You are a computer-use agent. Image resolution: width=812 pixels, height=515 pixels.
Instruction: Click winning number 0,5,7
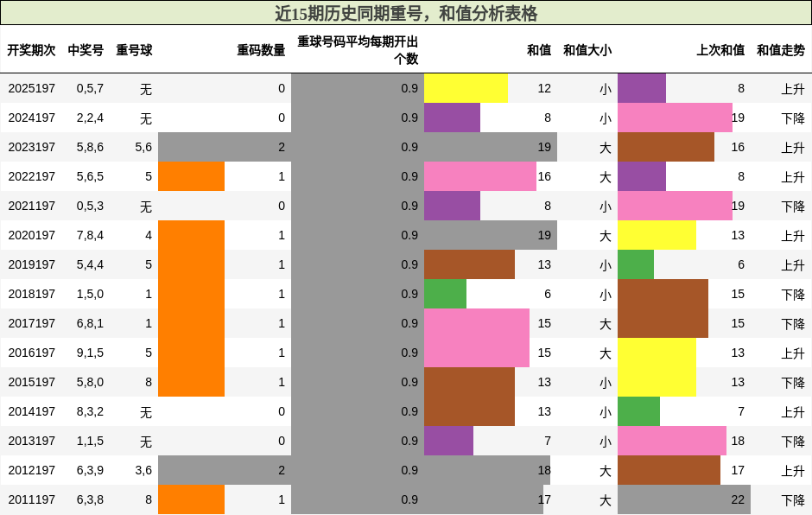pyautogui.click(x=90, y=89)
